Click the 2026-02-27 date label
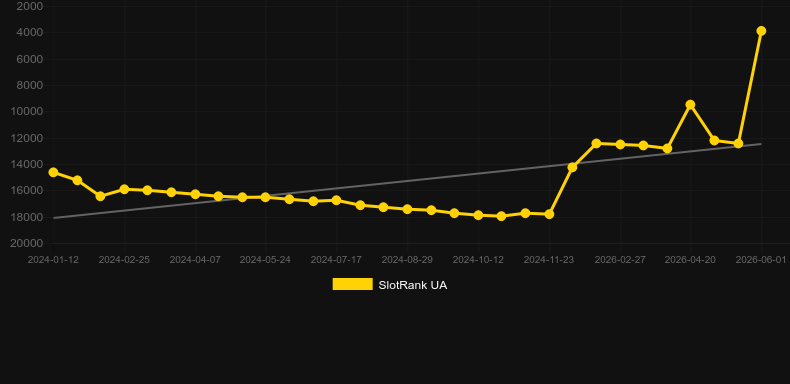 pyautogui.click(x=620, y=260)
